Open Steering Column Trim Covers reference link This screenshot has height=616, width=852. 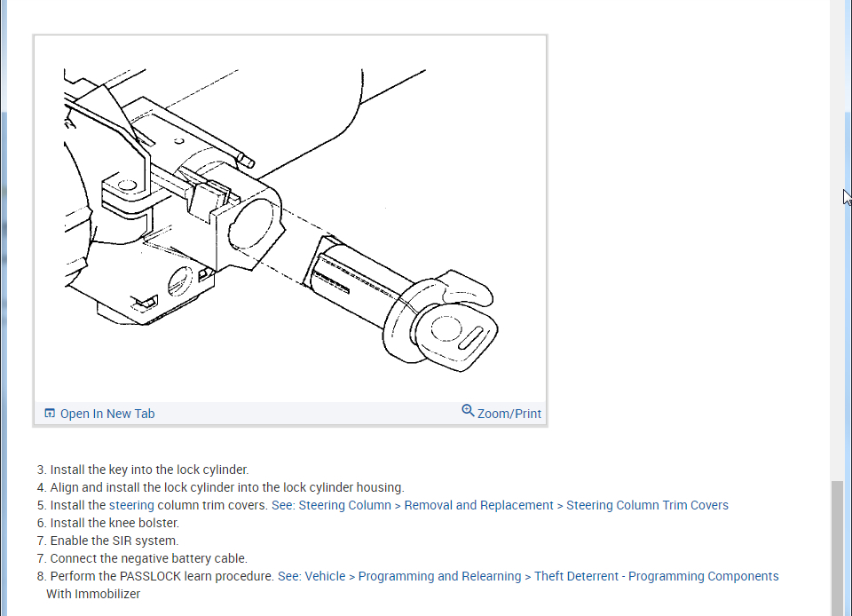tap(500, 505)
